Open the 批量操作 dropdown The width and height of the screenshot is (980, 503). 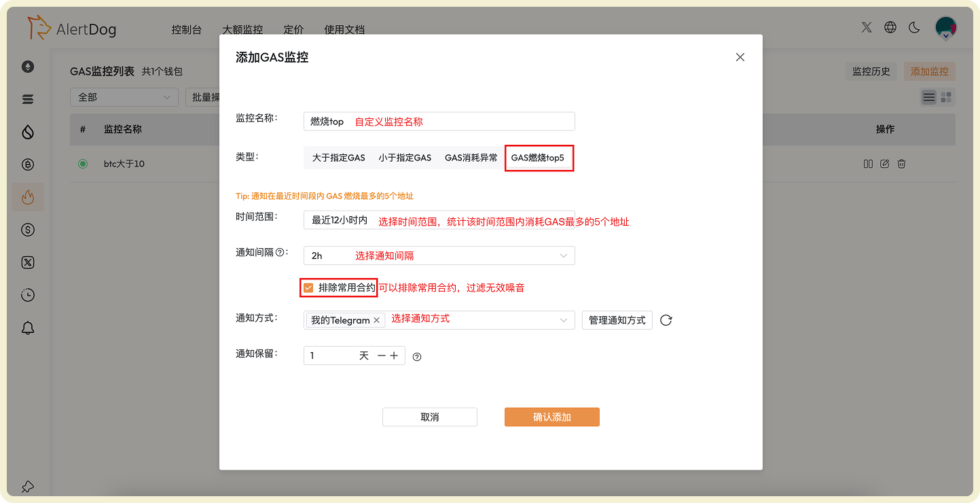[204, 97]
